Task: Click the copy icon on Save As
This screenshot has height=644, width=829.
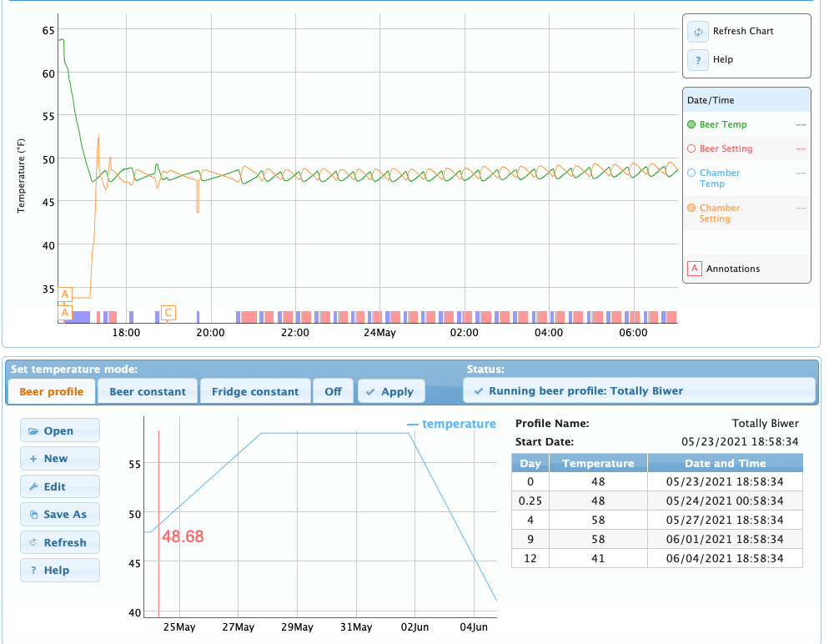Action: click(34, 515)
